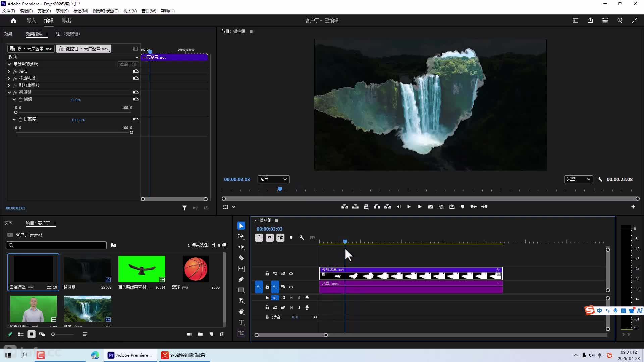The width and height of the screenshot is (644, 362).
Task: Open the 剪辑(C) menu
Action: point(44,11)
